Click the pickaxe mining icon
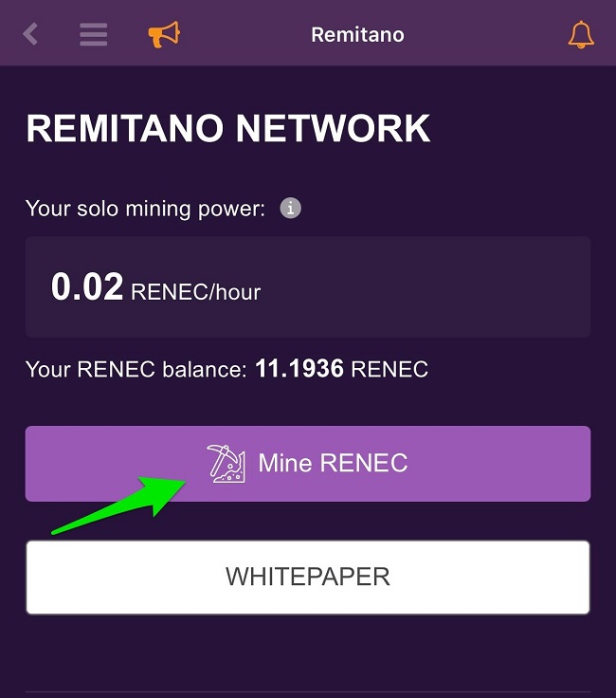 (x=226, y=464)
